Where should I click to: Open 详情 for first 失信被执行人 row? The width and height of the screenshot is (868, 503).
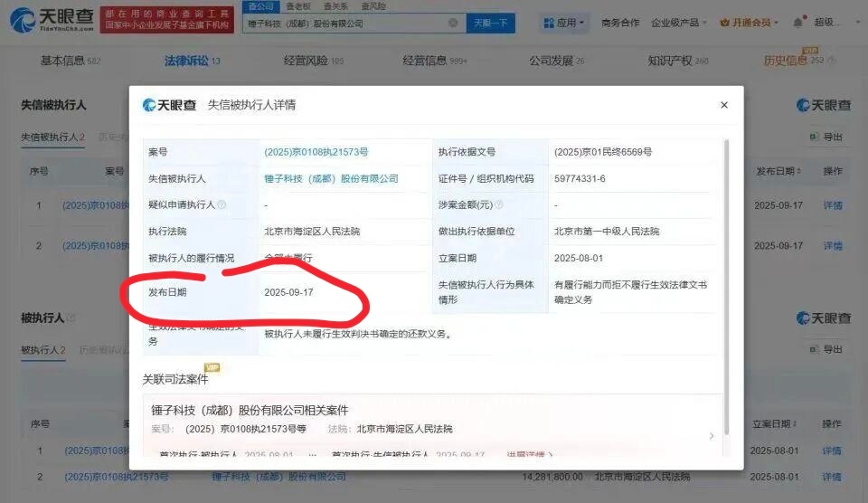[x=833, y=205]
